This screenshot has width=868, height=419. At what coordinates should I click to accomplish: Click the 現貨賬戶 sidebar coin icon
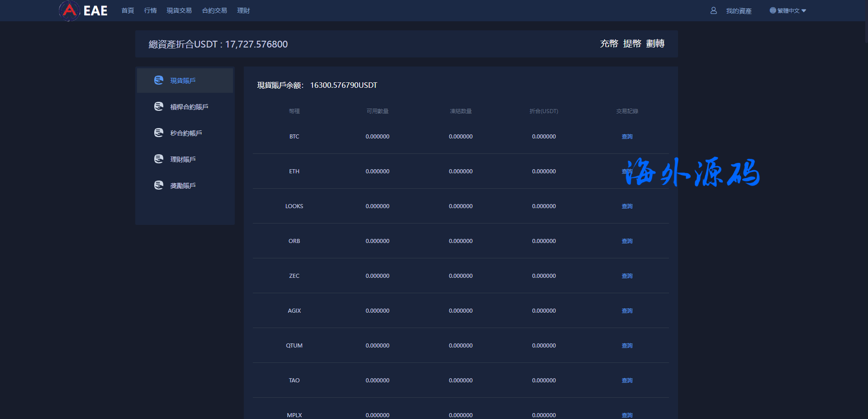(x=158, y=80)
